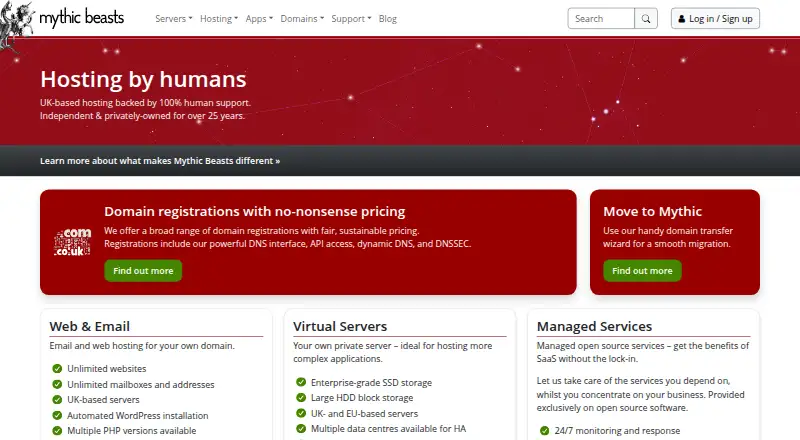Click the text Email and web hosting for your own domain
The width and height of the screenshot is (800, 440).
click(x=142, y=346)
